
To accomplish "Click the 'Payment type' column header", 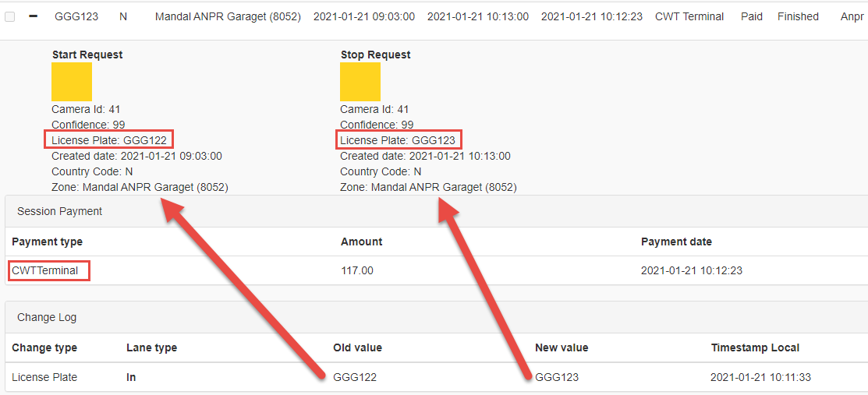I will pyautogui.click(x=47, y=242).
